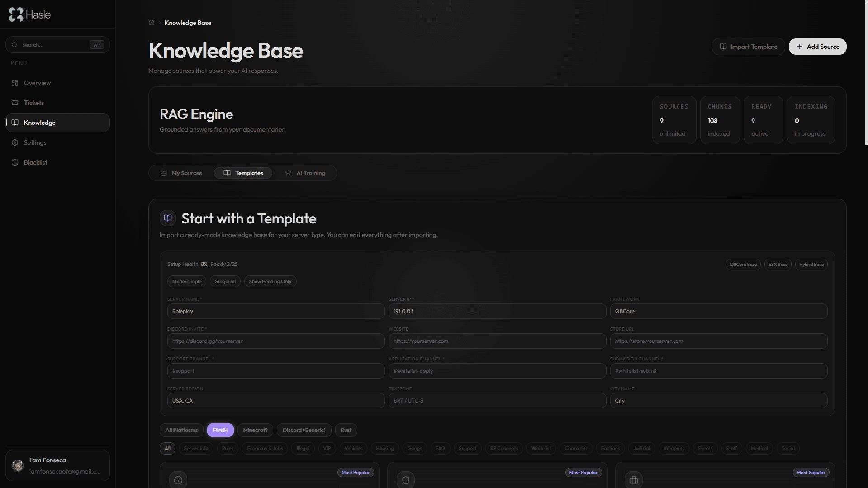Screen dimensions: 868x488
Task: Open the search bar via magnifier icon
Action: [x=14, y=44]
